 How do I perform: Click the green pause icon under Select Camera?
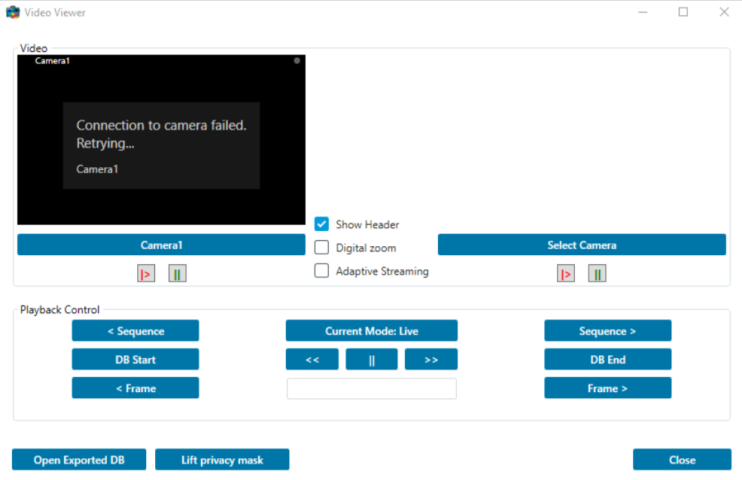(597, 274)
